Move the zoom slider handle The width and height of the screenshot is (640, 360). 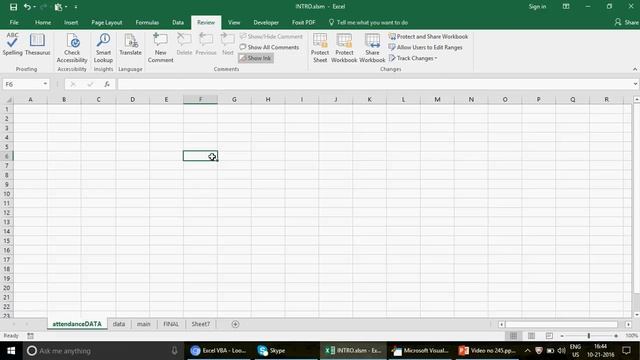tap(589, 336)
